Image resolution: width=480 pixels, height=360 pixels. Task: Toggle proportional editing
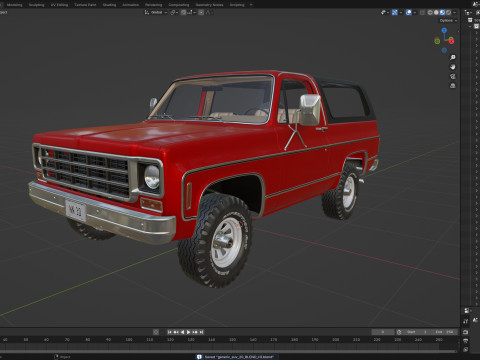click(201, 12)
